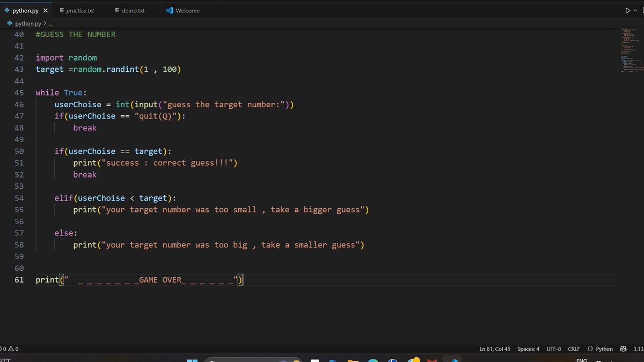This screenshot has width=644, height=362.
Task: Click the "take a smaller guess" print line
Action: pos(219,245)
